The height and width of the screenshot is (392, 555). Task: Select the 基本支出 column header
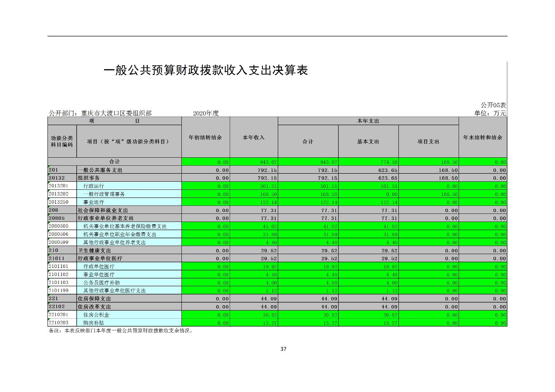coord(368,142)
